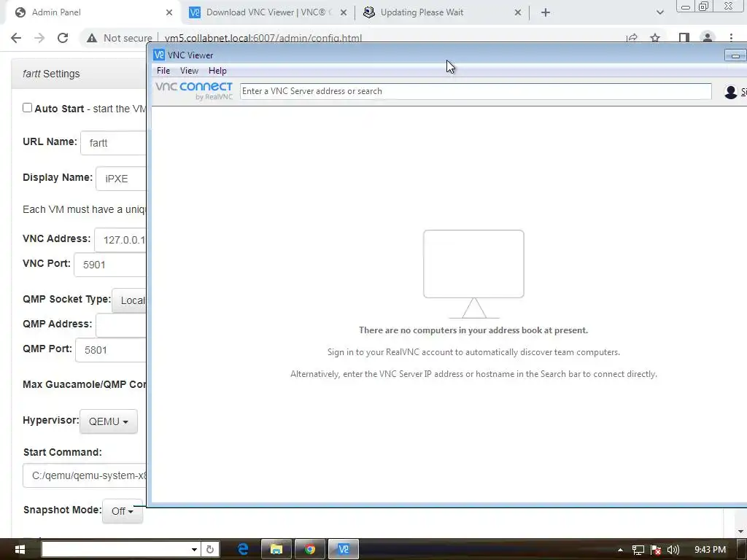Click the QMP Address field
The image size is (747, 560).
[x=121, y=325]
